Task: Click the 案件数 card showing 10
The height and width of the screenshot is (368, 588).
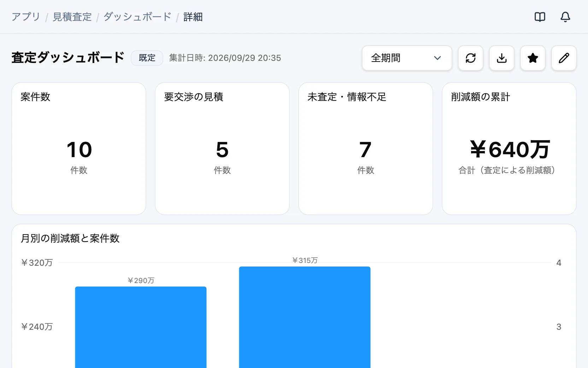Action: (x=79, y=149)
